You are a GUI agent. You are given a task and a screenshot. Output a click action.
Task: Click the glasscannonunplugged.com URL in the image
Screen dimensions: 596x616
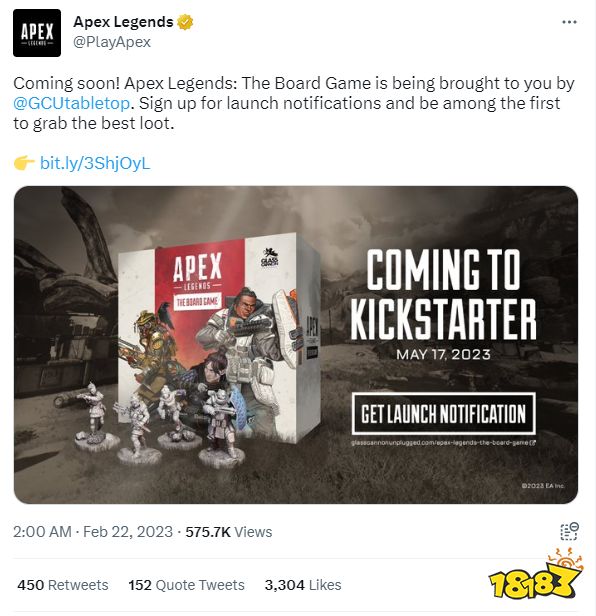click(x=444, y=443)
